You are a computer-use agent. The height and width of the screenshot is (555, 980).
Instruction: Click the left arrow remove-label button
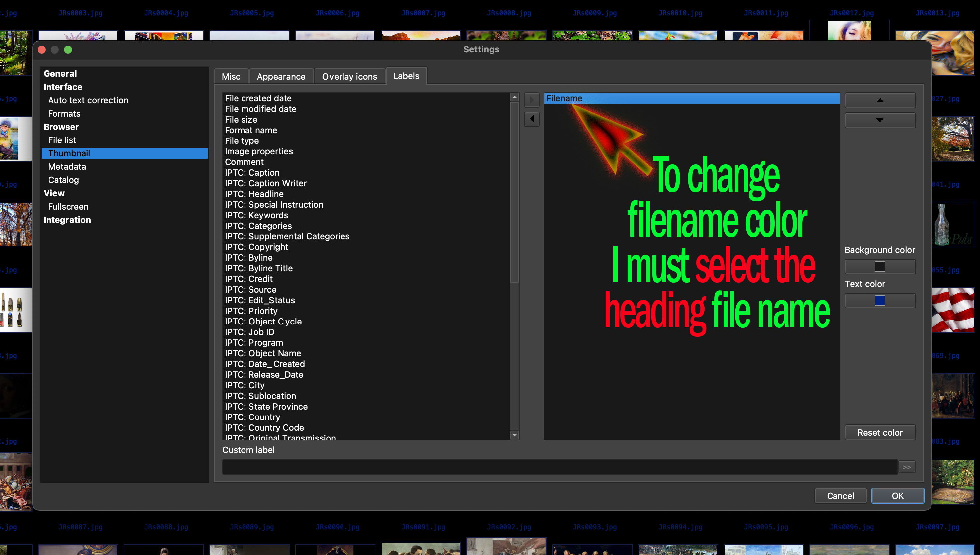(x=532, y=119)
